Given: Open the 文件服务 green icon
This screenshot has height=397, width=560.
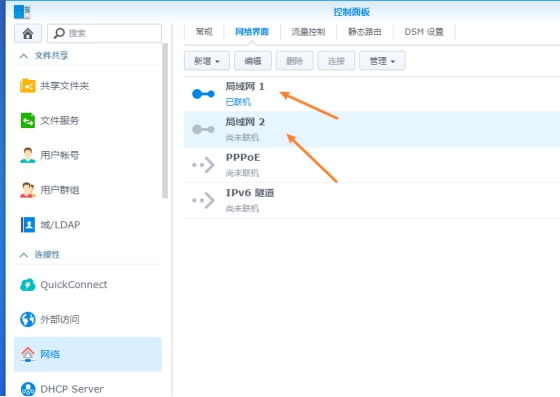Looking at the screenshot, I should point(28,120).
